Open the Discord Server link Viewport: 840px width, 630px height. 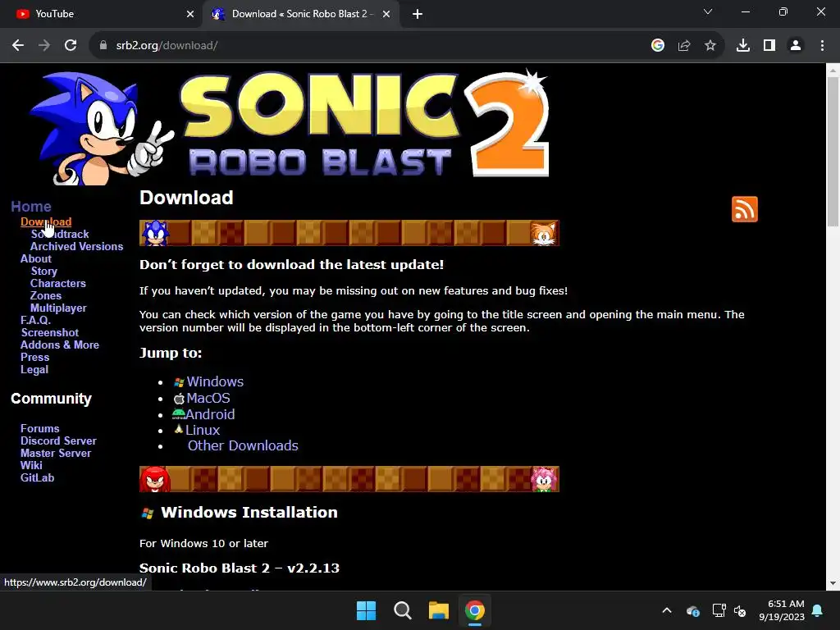(58, 441)
